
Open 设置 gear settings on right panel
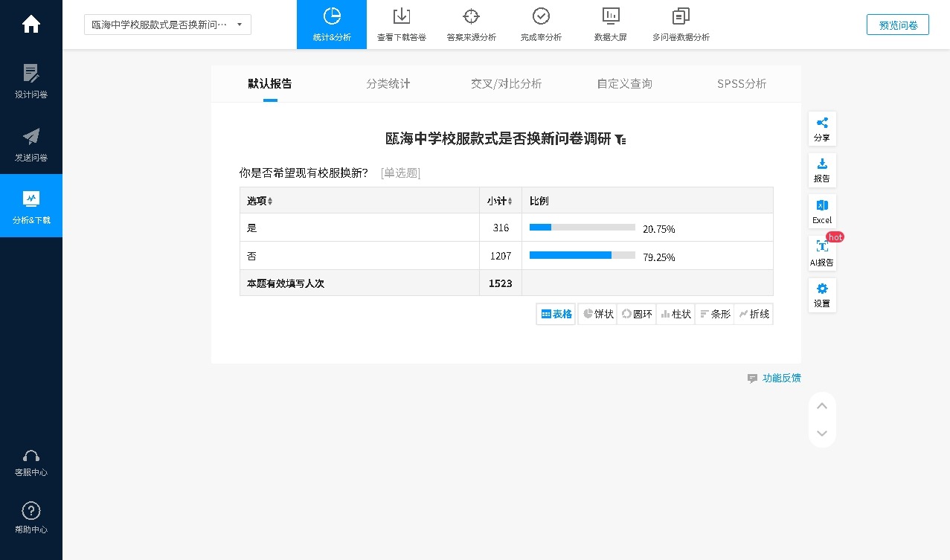(822, 295)
